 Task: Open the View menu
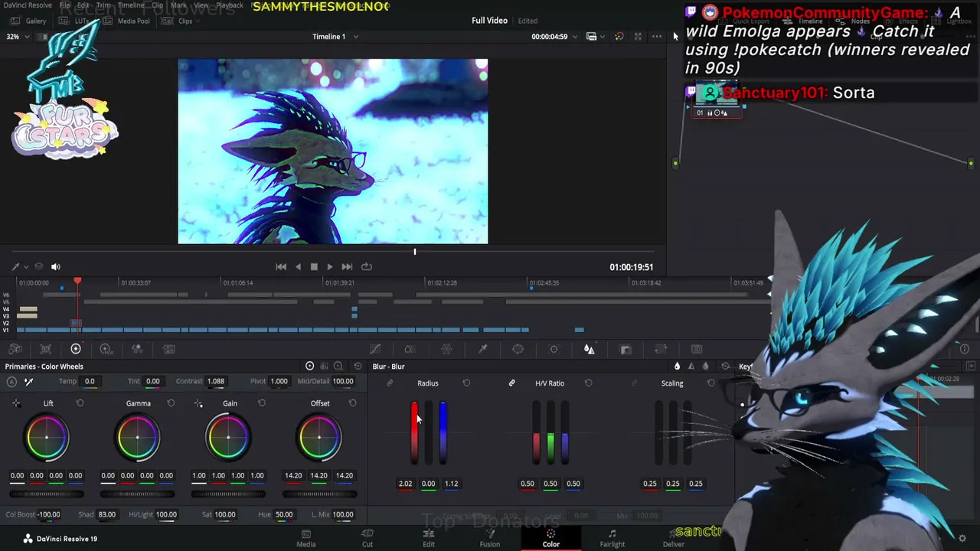pos(201,5)
